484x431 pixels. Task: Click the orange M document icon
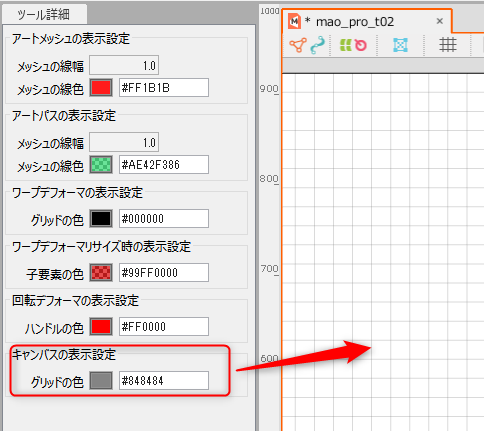coord(294,22)
